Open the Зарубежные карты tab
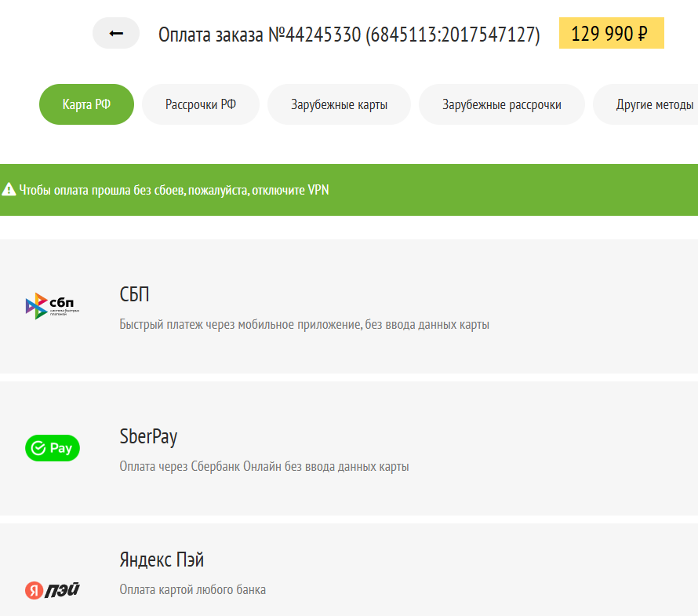 click(339, 104)
